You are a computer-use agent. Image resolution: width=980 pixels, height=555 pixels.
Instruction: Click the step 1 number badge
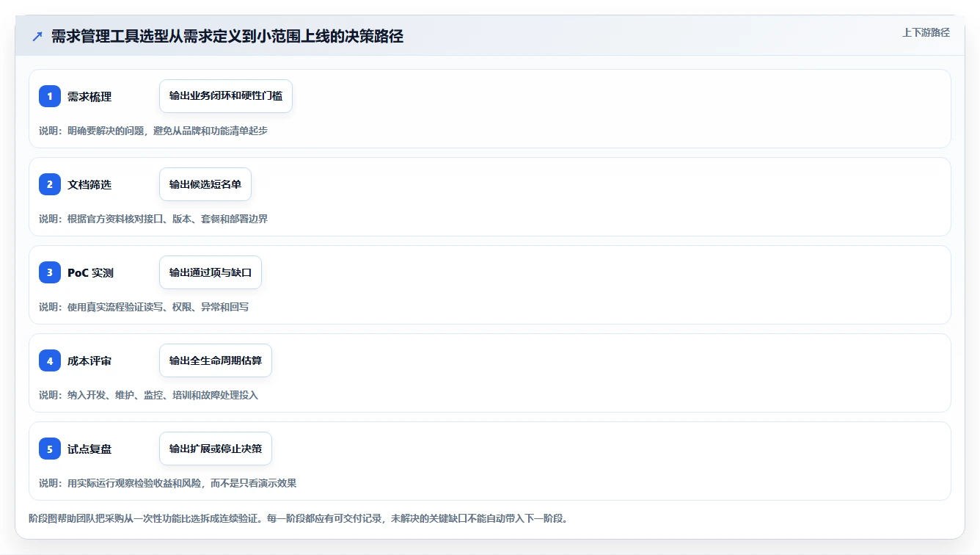pos(50,96)
